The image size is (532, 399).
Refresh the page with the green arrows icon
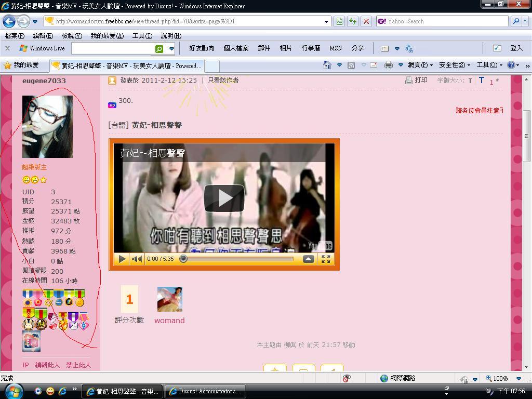coord(353,21)
